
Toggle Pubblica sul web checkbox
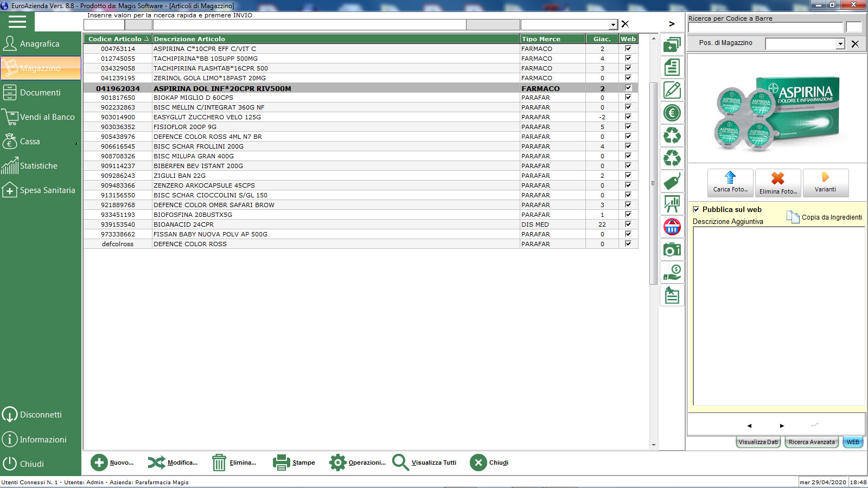click(696, 209)
